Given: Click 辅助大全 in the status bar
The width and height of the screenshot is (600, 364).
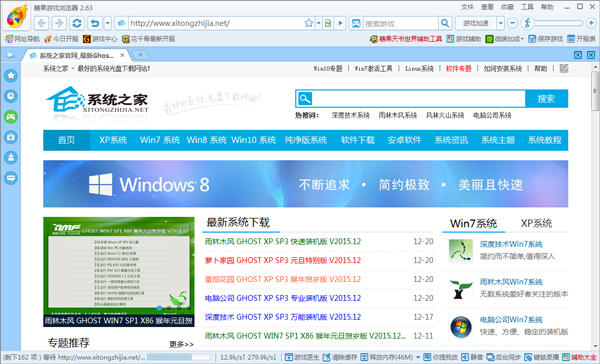Looking at the screenshot, I should 579,357.
